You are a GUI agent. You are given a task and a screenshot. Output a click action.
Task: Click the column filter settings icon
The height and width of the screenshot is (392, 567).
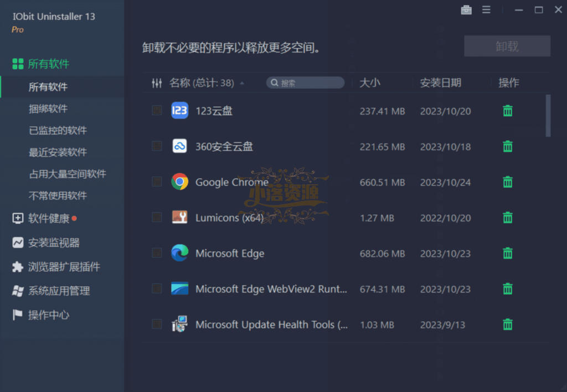point(157,83)
